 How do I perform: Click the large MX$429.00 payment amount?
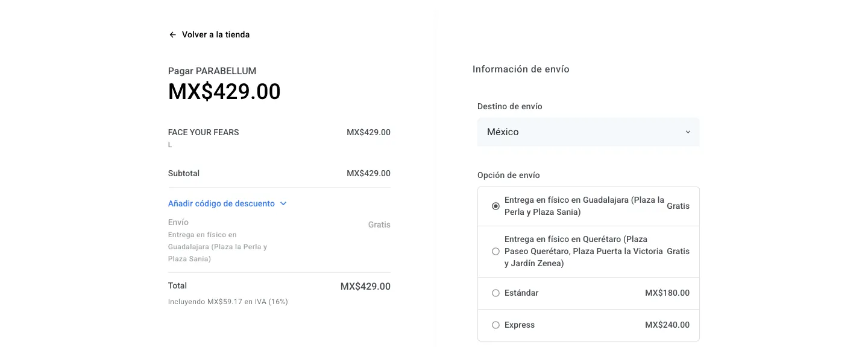[224, 92]
